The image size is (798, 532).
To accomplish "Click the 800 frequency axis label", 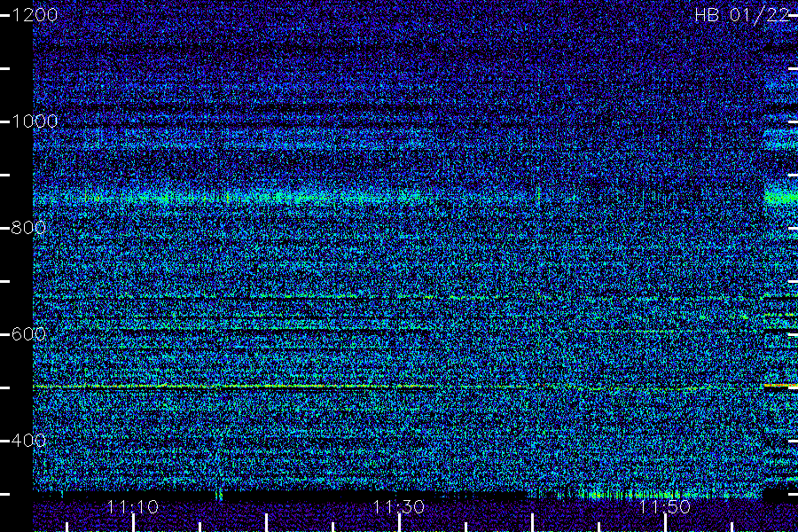I will [28, 228].
